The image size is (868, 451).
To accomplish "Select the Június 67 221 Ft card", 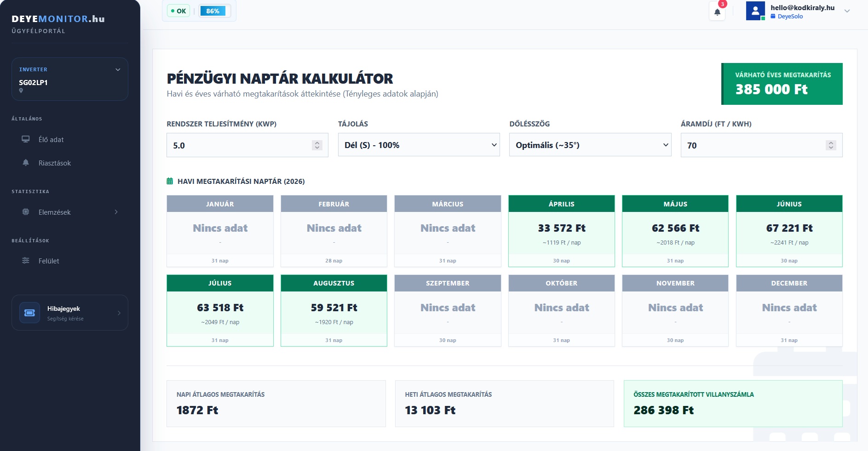I will [x=789, y=231].
